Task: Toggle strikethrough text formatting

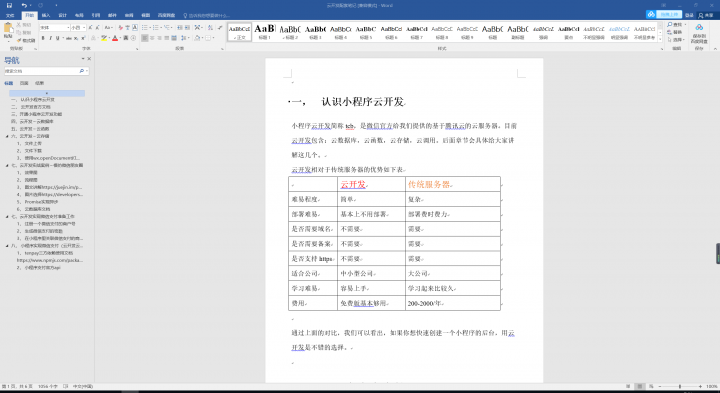Action: (68, 38)
